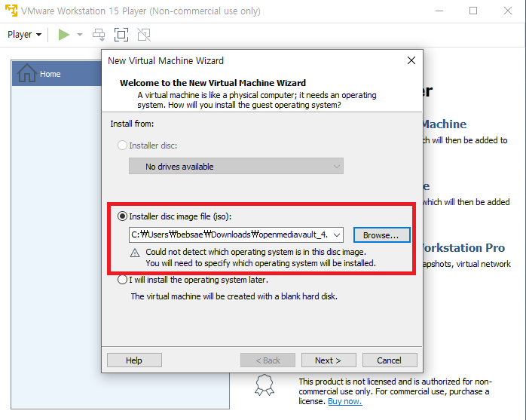The height and width of the screenshot is (420, 526).
Task: Select Installer disc image file (iso) radio
Action: (122, 216)
